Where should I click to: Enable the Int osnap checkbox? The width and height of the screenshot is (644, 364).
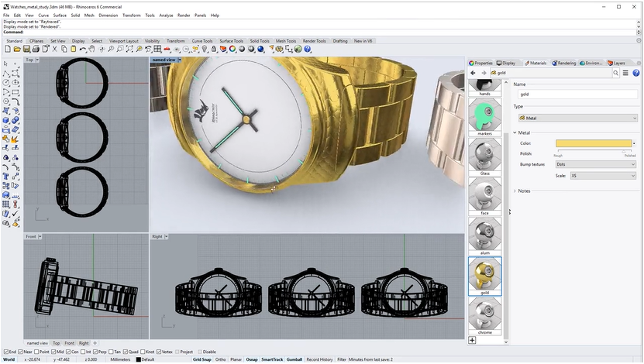[x=83, y=352]
